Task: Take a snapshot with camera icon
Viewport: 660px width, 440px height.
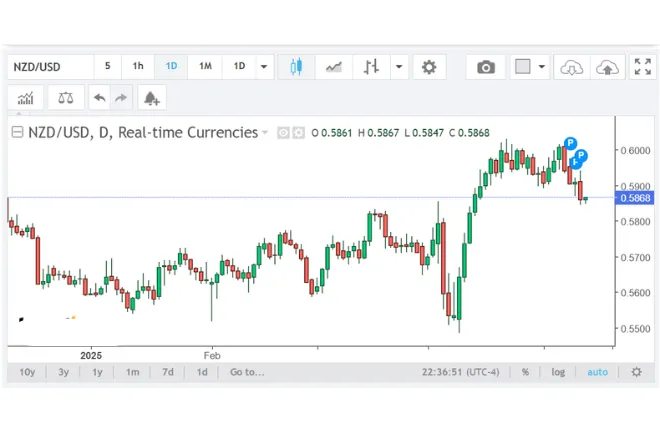Action: (486, 67)
